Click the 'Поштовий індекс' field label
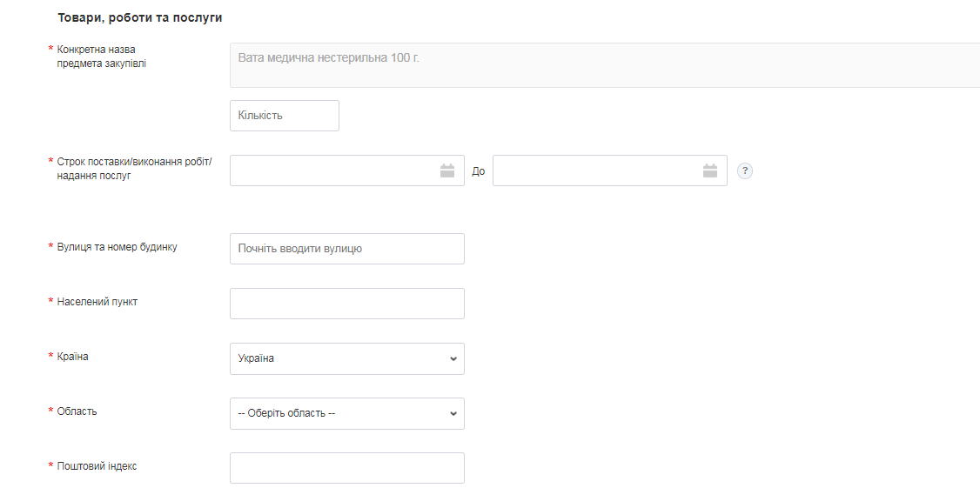The height and width of the screenshot is (488, 980). point(97,466)
